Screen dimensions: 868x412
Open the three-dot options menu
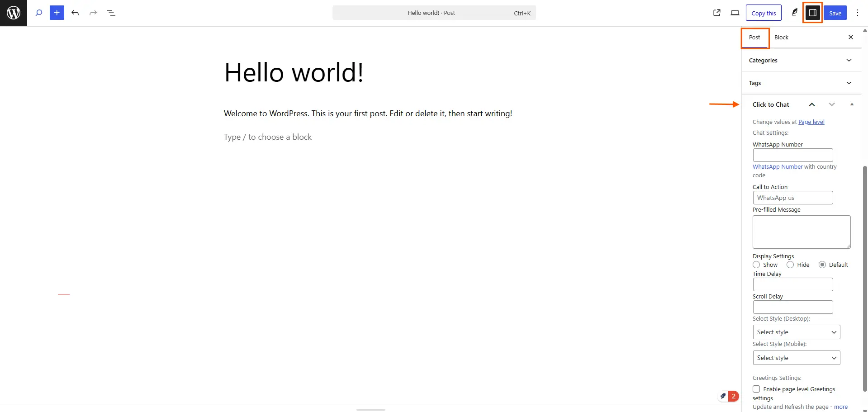pos(857,13)
